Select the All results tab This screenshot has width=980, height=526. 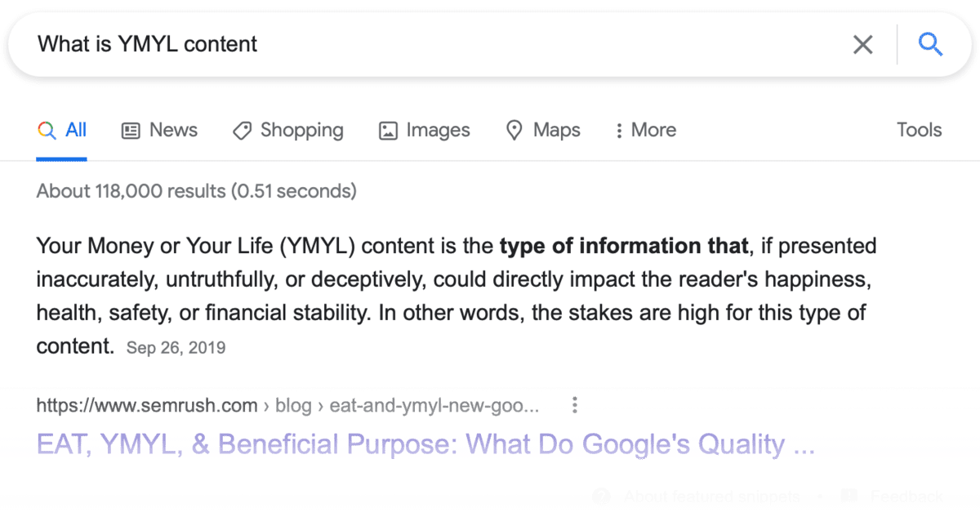[63, 130]
